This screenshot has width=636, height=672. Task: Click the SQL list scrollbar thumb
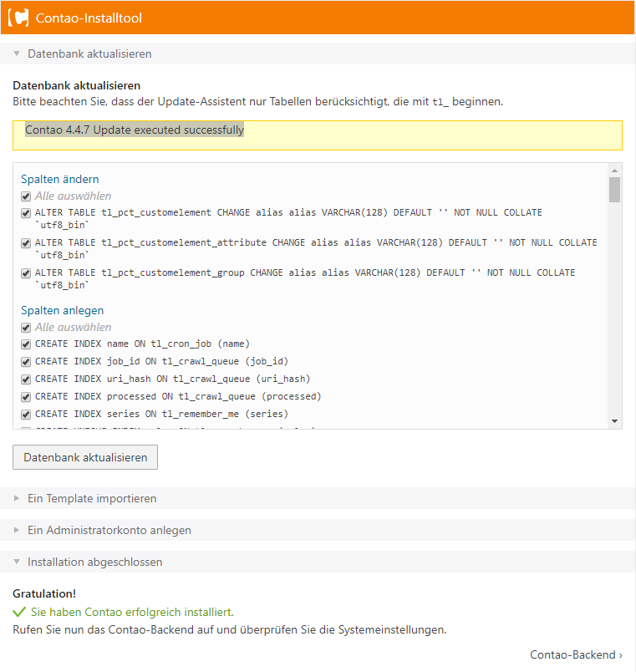tap(614, 190)
